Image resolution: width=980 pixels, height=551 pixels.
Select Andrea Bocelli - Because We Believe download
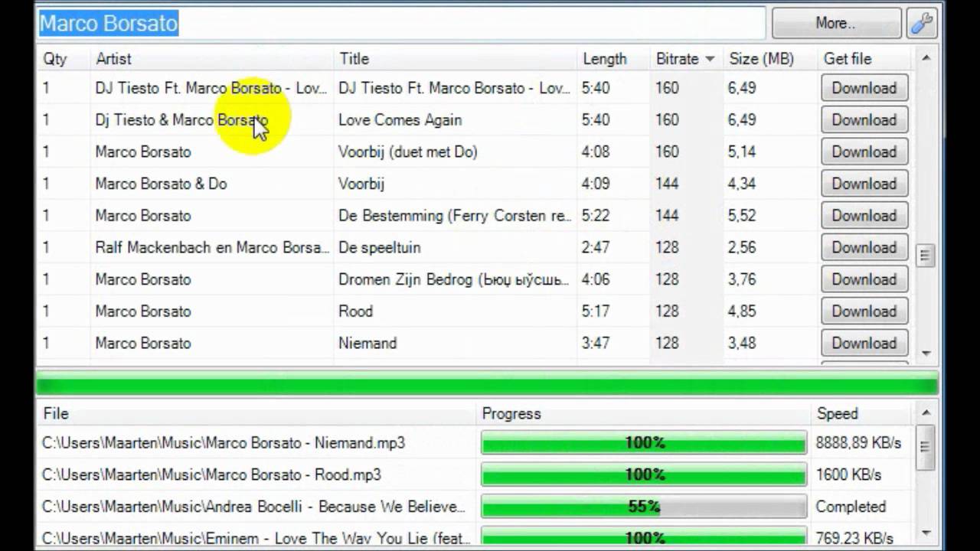point(253,507)
